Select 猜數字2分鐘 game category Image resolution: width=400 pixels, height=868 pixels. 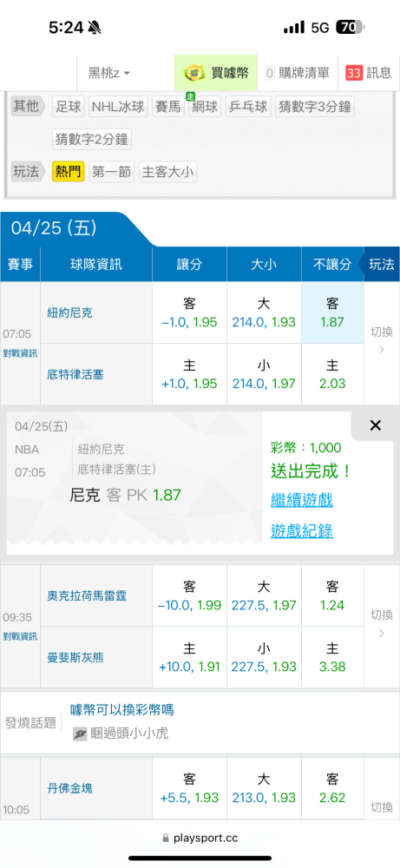tap(92, 140)
